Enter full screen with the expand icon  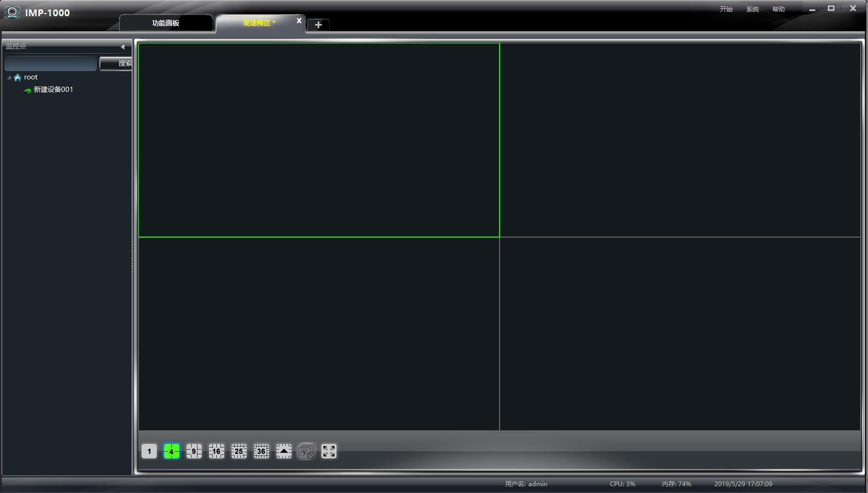329,451
